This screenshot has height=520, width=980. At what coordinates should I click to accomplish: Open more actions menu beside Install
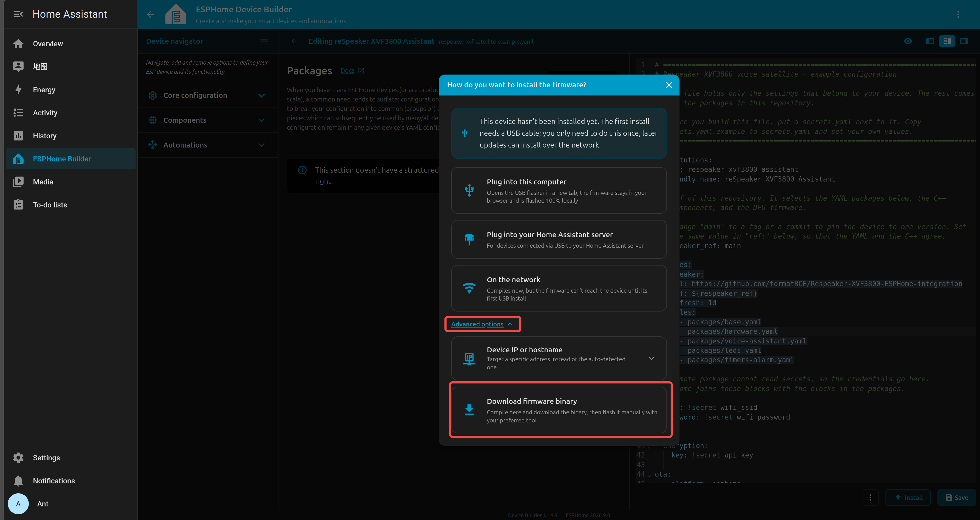coord(870,498)
